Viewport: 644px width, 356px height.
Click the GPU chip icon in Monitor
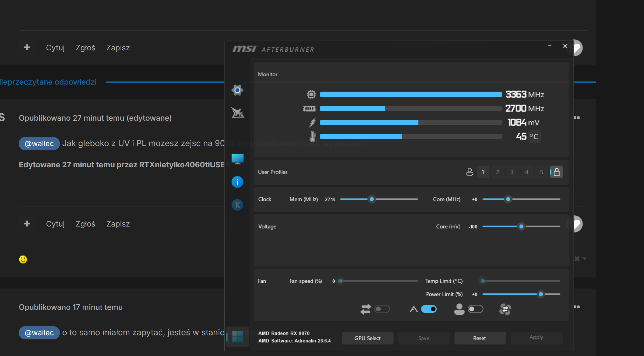(311, 94)
